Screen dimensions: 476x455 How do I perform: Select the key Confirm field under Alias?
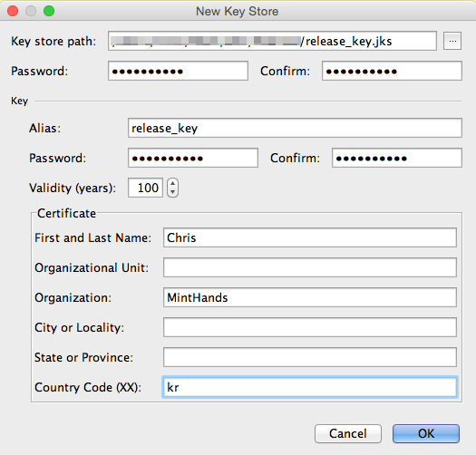click(x=397, y=158)
